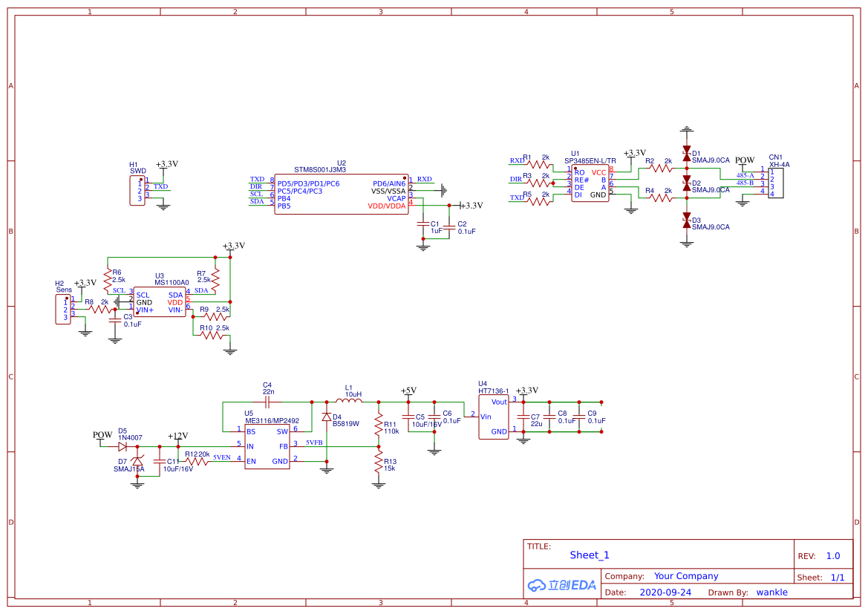Select the R4 2k resistor symbol
This screenshot has height=614, width=868.
click(662, 197)
